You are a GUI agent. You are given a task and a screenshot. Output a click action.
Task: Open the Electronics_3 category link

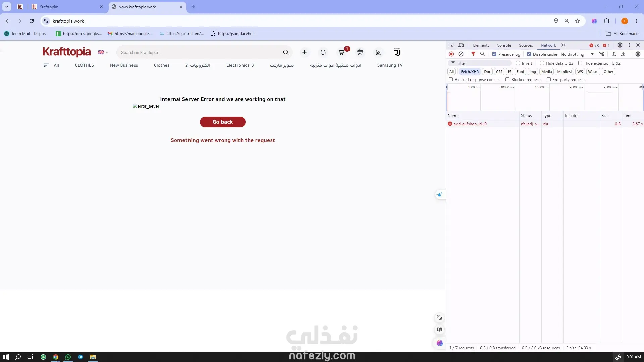240,65
